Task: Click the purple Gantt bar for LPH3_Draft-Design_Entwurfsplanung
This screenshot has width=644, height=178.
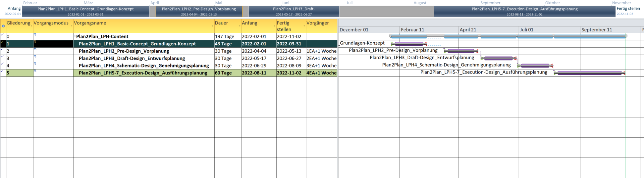Action: click(x=498, y=58)
